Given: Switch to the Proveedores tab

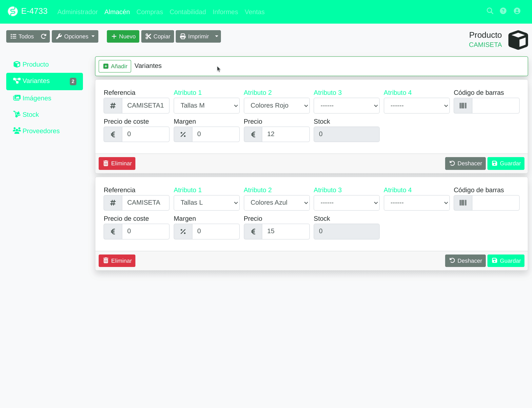Looking at the screenshot, I should pos(45,131).
